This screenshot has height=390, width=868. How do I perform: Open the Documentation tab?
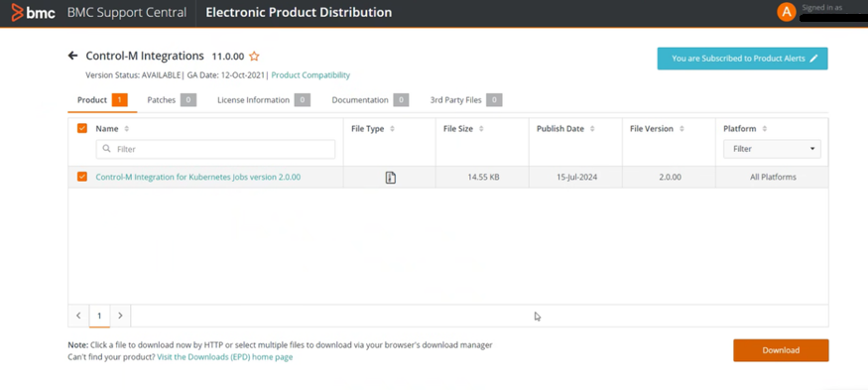(370, 100)
